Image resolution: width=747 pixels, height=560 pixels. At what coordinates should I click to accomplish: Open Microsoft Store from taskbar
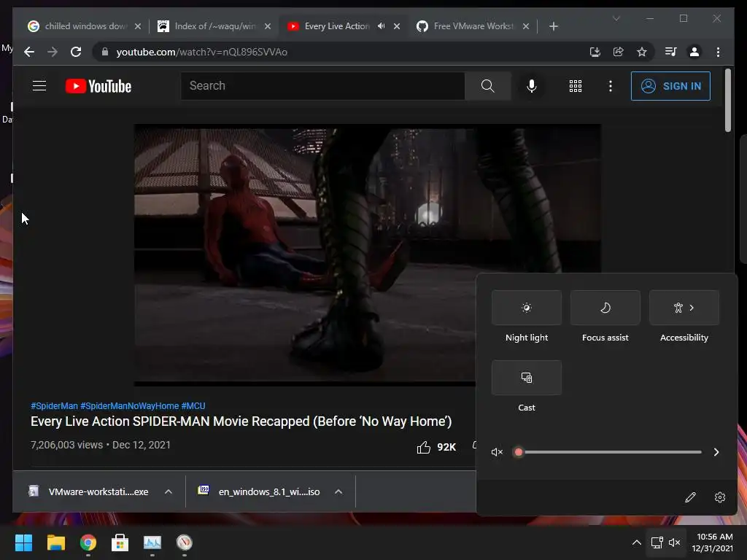pos(120,542)
